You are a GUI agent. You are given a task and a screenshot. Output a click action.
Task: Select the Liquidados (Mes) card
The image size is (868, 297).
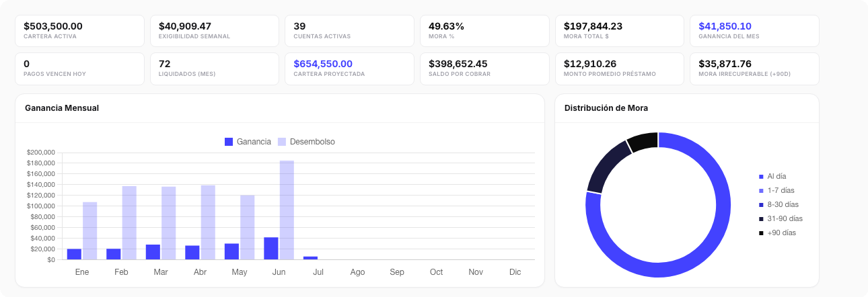[x=215, y=69]
